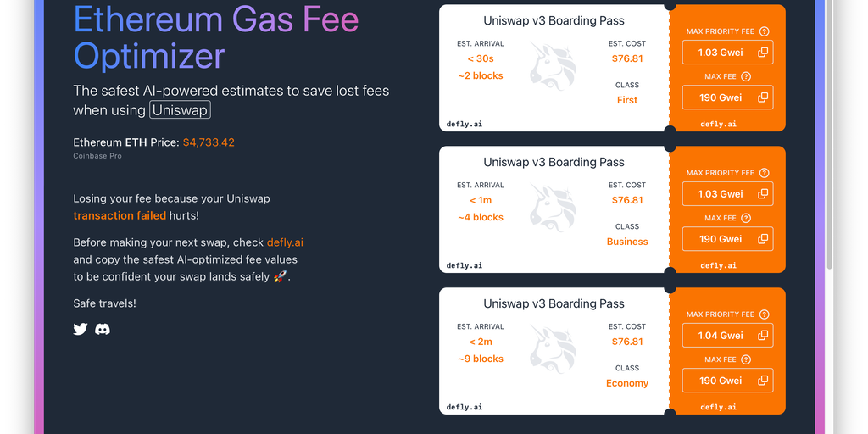Show help for First class max priority fee

[765, 31]
